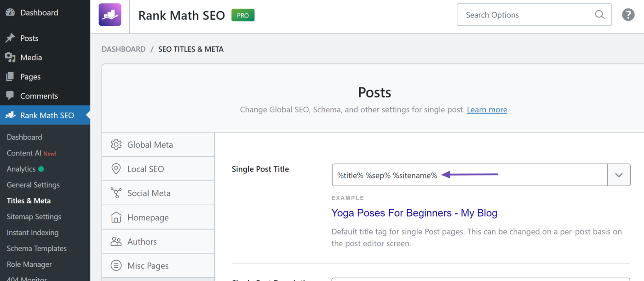Open Titles & Meta submenu link

point(29,201)
